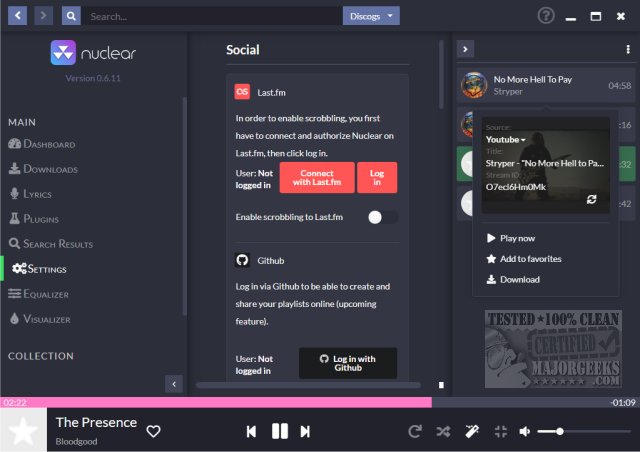This screenshot has height=452, width=640.
Task: Select No More Hell To Pay queue item
Action: 546,85
